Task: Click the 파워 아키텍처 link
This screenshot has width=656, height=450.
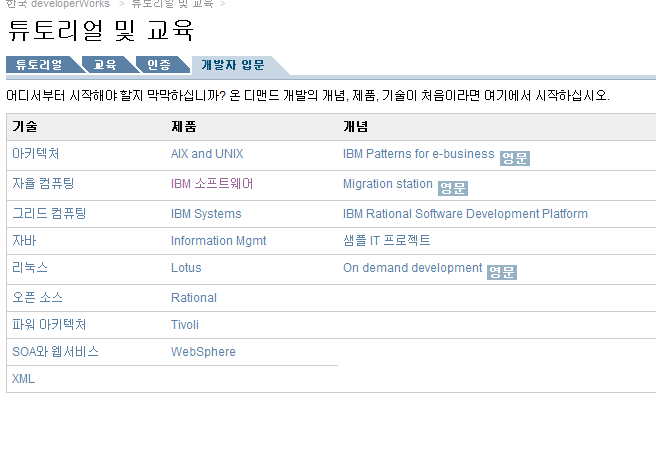Action: click(49, 325)
